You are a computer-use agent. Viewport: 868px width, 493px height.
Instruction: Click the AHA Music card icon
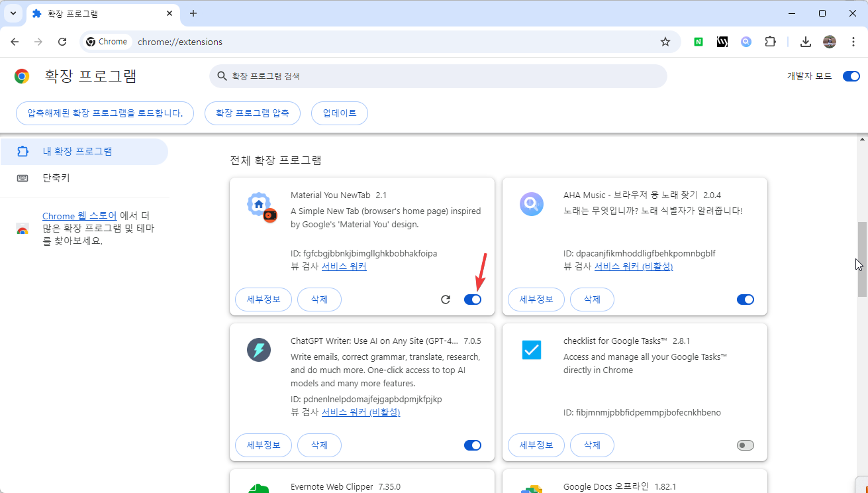532,204
